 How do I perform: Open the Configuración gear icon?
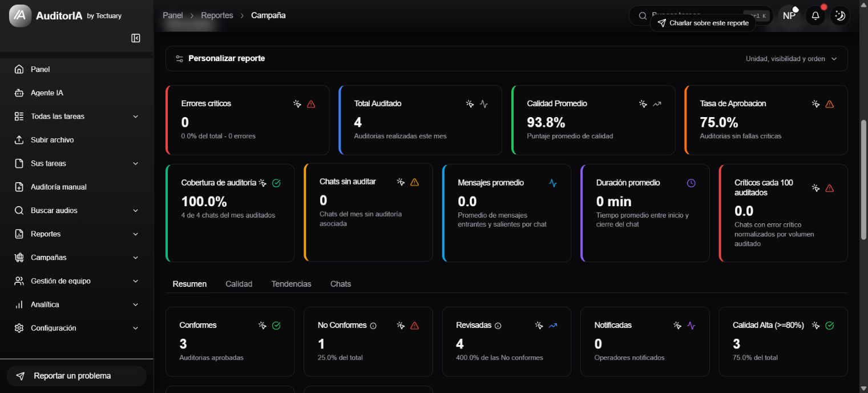pos(19,328)
